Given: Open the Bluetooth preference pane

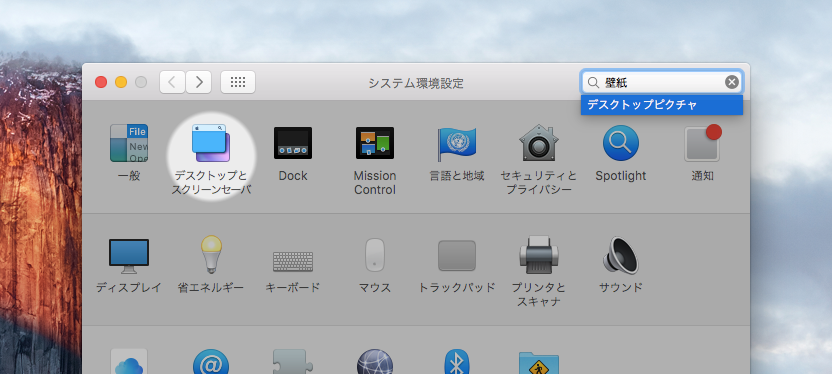Looking at the screenshot, I should [456, 361].
